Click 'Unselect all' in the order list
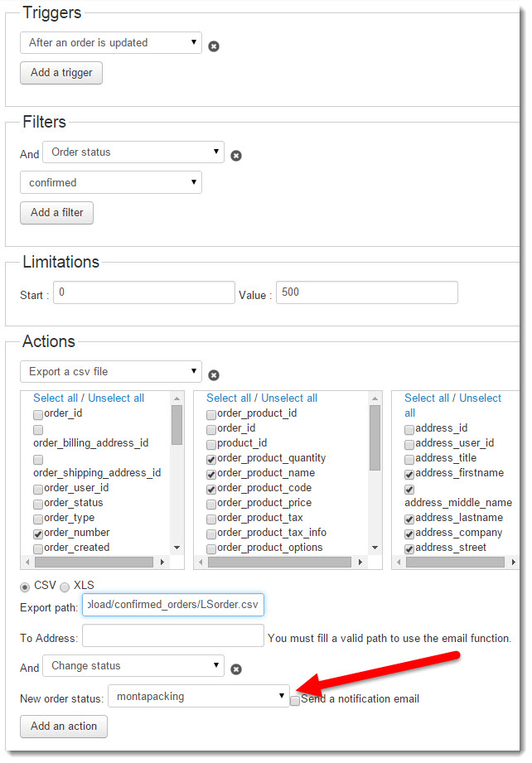This screenshot has height=763, width=532. click(x=116, y=398)
